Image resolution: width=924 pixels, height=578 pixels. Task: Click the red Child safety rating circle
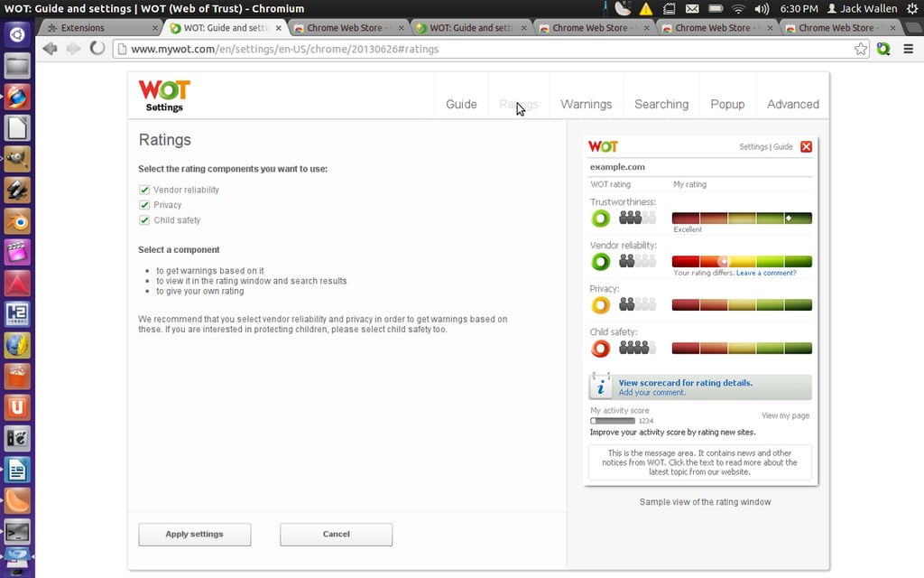[x=600, y=349]
